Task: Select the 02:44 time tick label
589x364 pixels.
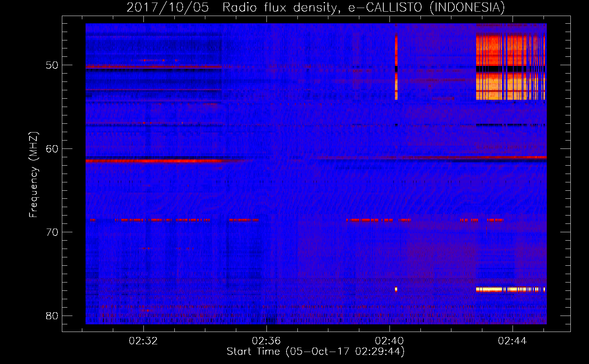Action: (513, 341)
